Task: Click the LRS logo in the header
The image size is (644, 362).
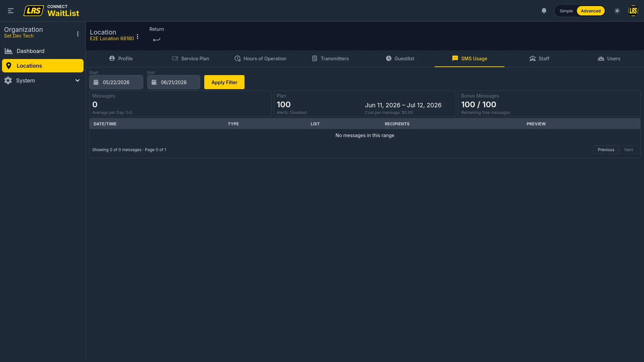Action: point(34,11)
